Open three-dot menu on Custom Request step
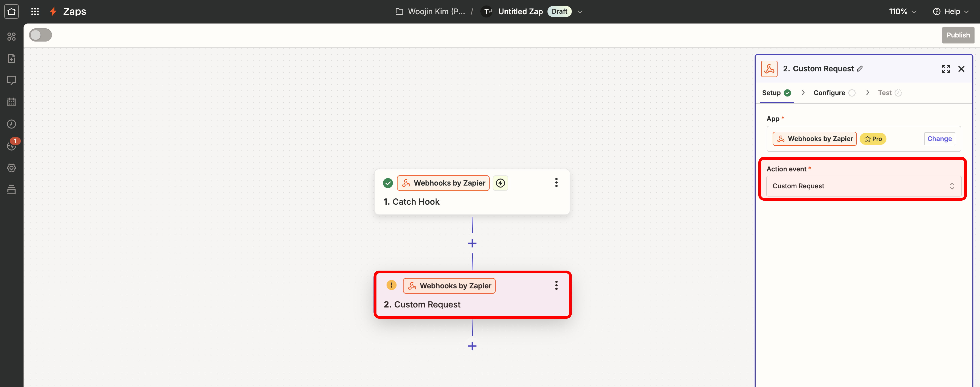980x387 pixels. (556, 286)
